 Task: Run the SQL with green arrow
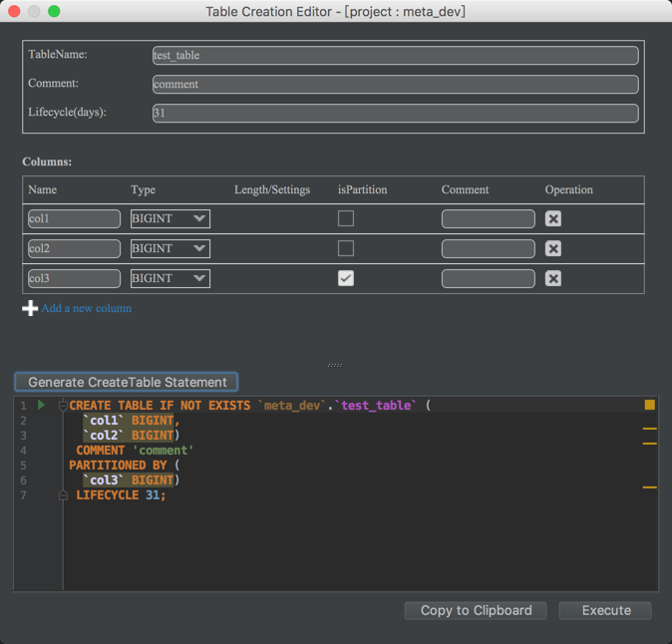(41, 406)
